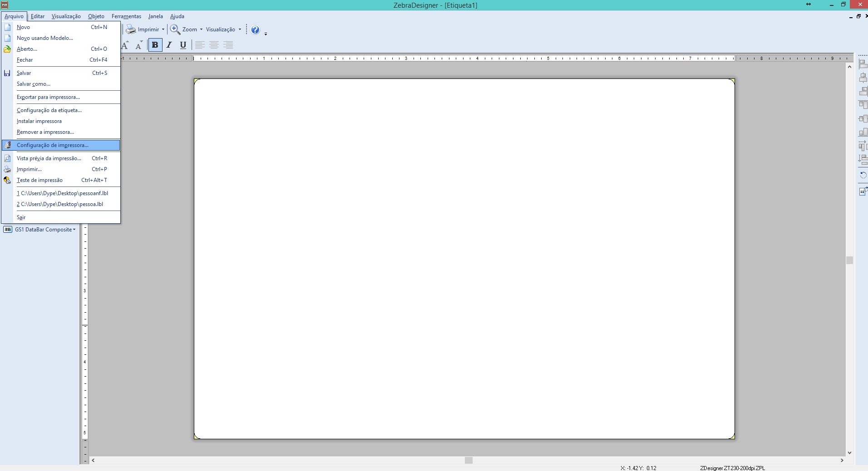
Task: Click the distribute horizontally icon
Action: point(863,146)
